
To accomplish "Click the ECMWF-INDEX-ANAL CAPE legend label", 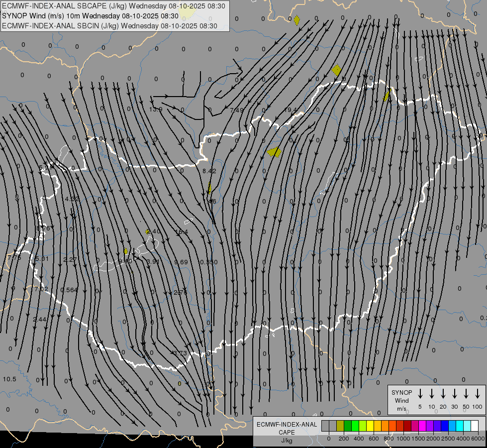I will point(287,429).
